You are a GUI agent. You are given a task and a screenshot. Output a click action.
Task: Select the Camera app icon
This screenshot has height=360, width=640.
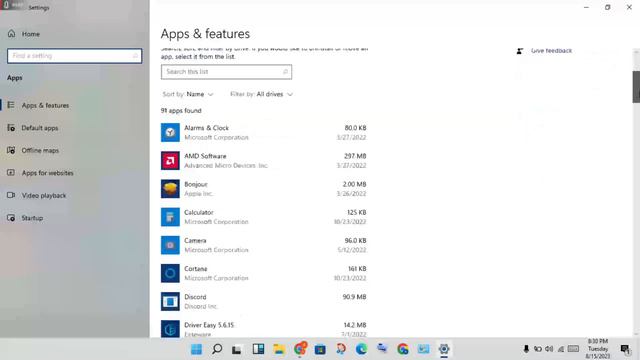[x=170, y=245]
